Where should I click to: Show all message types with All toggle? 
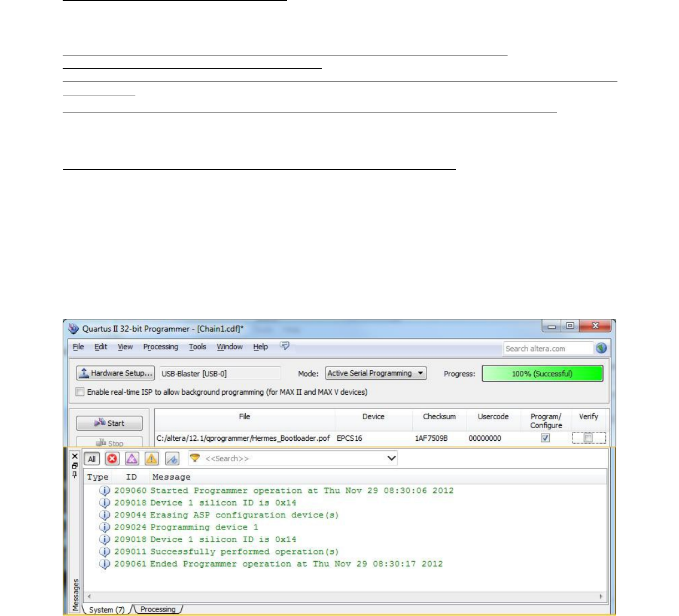click(92, 459)
